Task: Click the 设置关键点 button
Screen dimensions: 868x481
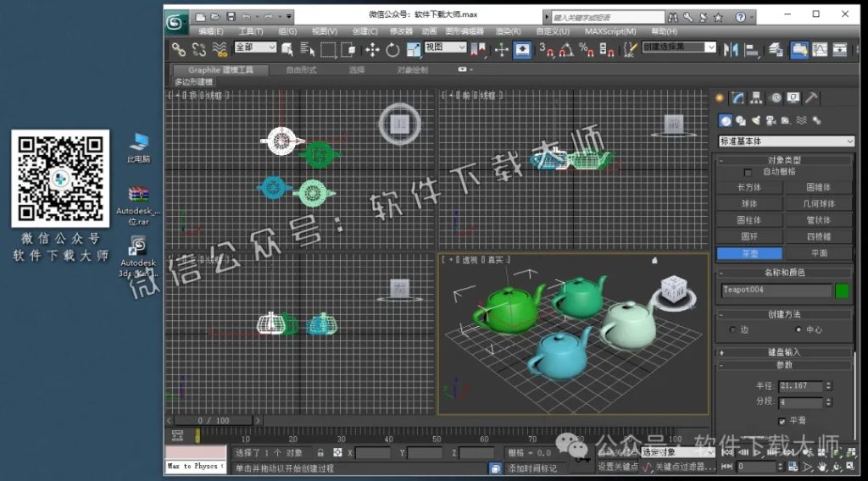Action: (618, 467)
